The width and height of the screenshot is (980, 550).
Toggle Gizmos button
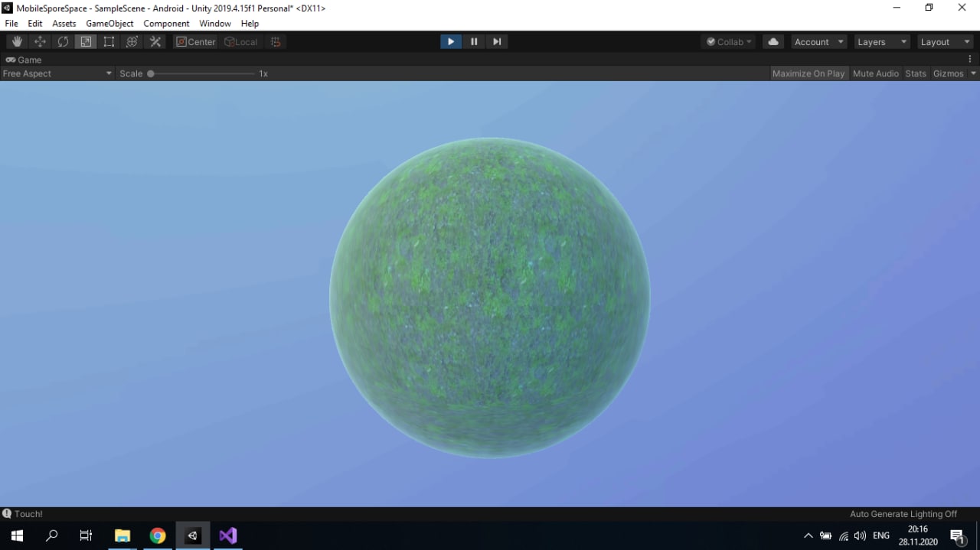pyautogui.click(x=948, y=73)
